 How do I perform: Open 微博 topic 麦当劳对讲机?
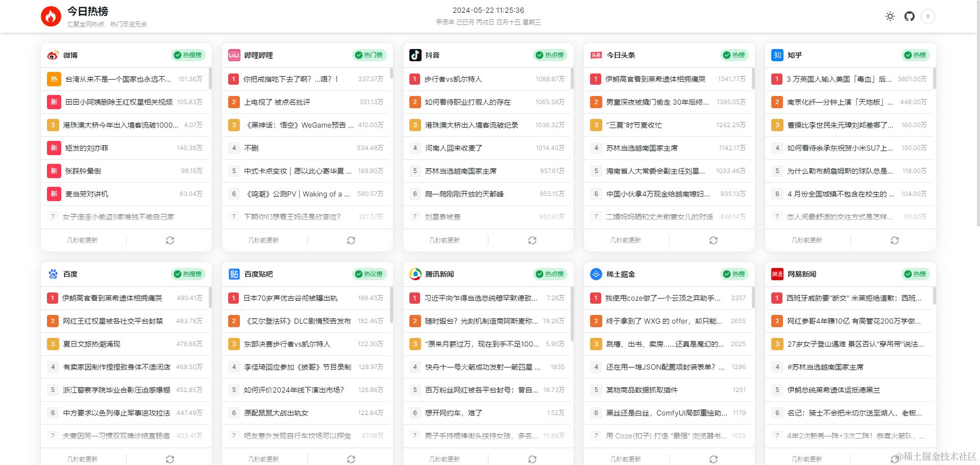[86, 194]
